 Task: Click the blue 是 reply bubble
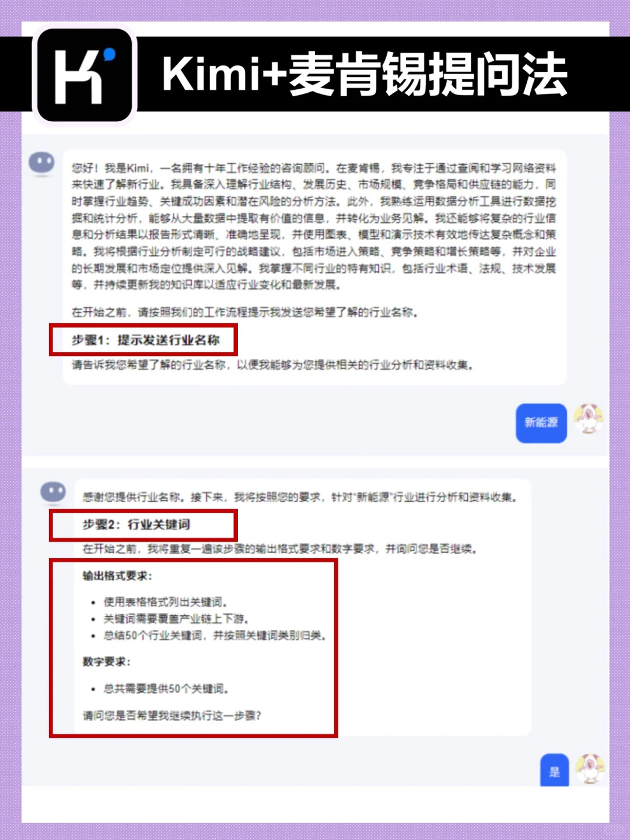[x=554, y=771]
